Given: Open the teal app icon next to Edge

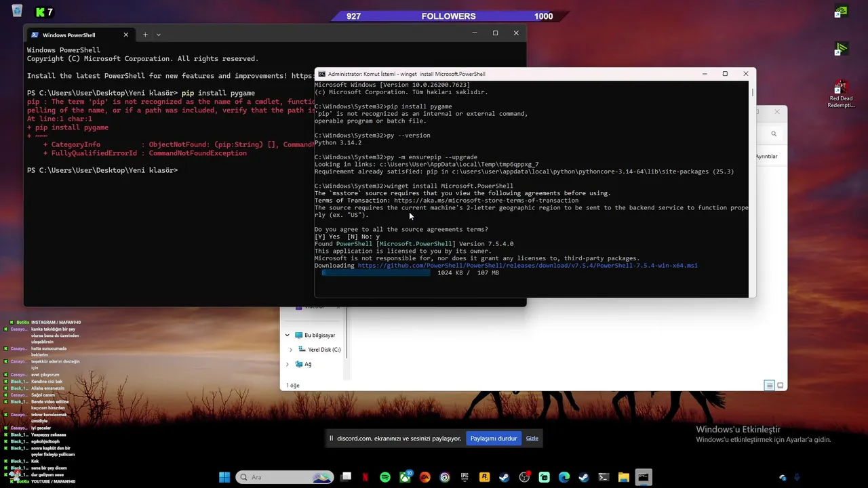Looking at the screenshot, I should point(544,477).
